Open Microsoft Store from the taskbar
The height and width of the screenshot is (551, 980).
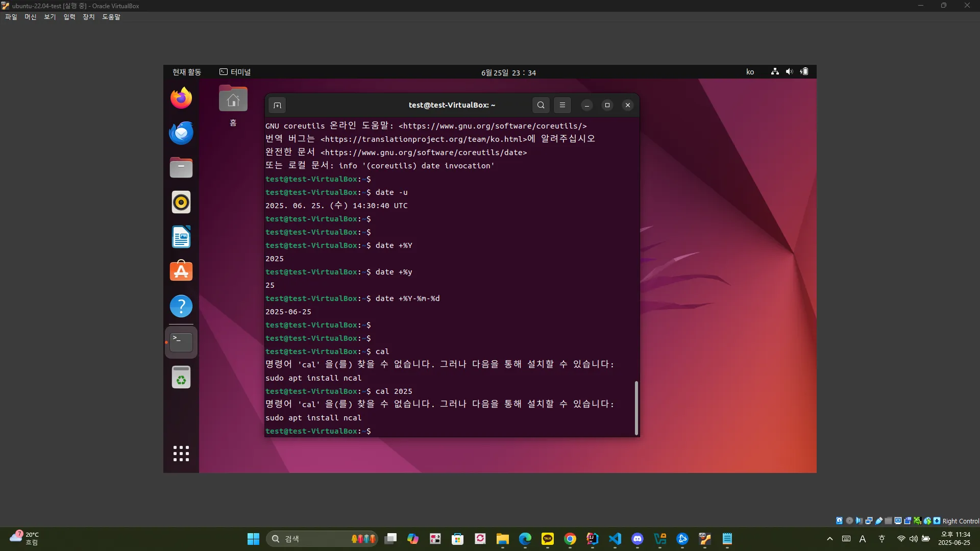458,539
